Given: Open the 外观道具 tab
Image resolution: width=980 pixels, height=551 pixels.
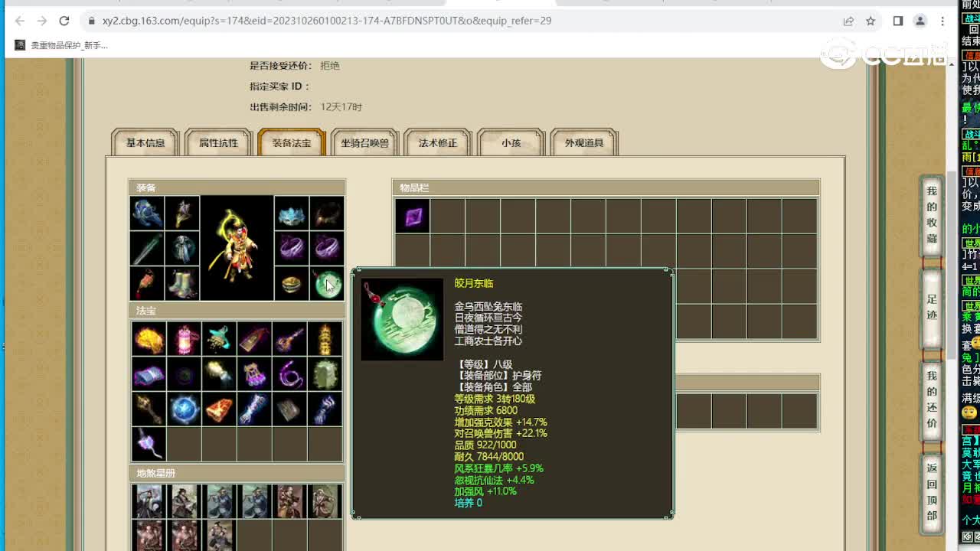Looking at the screenshot, I should pos(584,142).
